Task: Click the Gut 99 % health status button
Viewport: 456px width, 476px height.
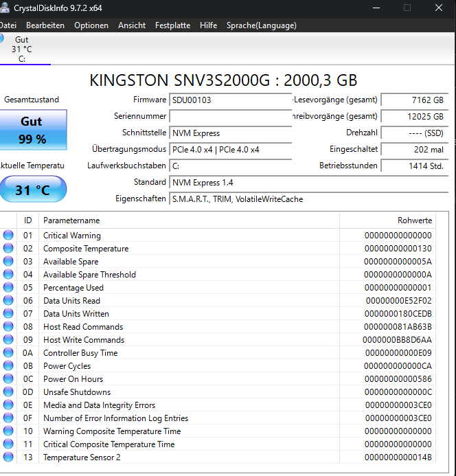Action: (x=32, y=130)
